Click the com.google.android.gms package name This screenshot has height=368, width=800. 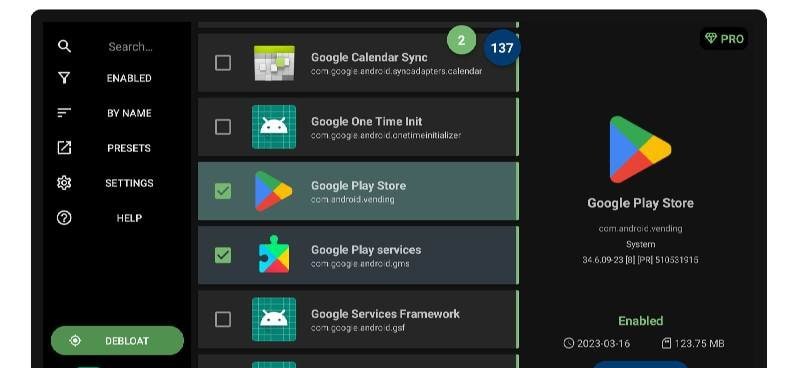[x=360, y=264]
